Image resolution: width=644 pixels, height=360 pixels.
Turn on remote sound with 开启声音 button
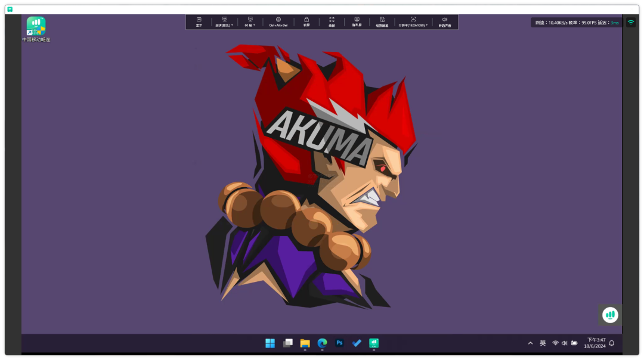tap(445, 22)
